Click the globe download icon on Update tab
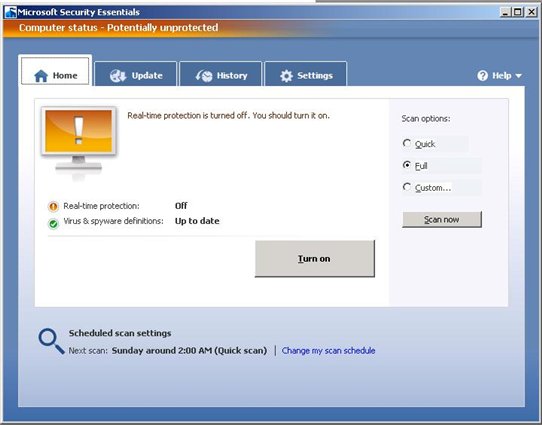Screen dimensions: 542x425 118,76
